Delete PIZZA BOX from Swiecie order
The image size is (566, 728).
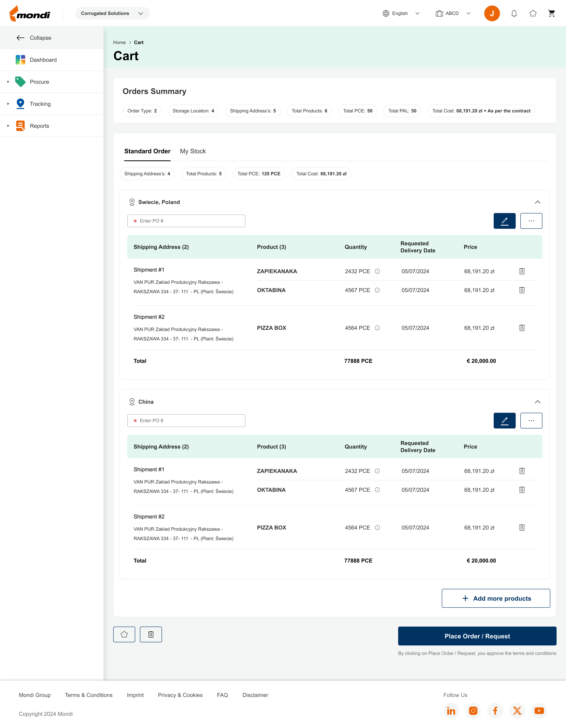click(522, 328)
